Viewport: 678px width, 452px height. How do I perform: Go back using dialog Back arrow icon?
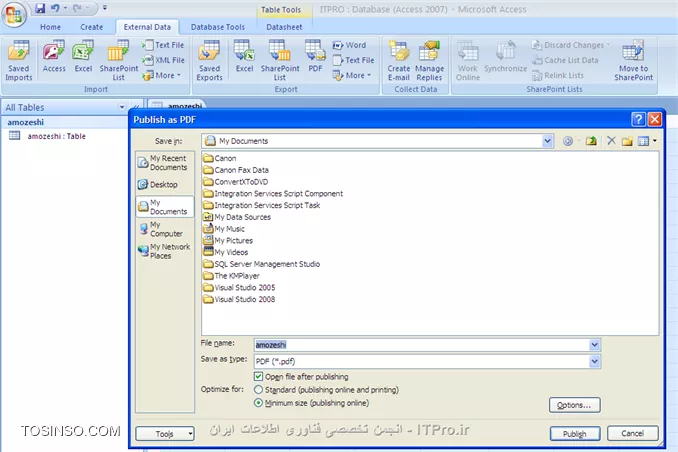point(568,141)
